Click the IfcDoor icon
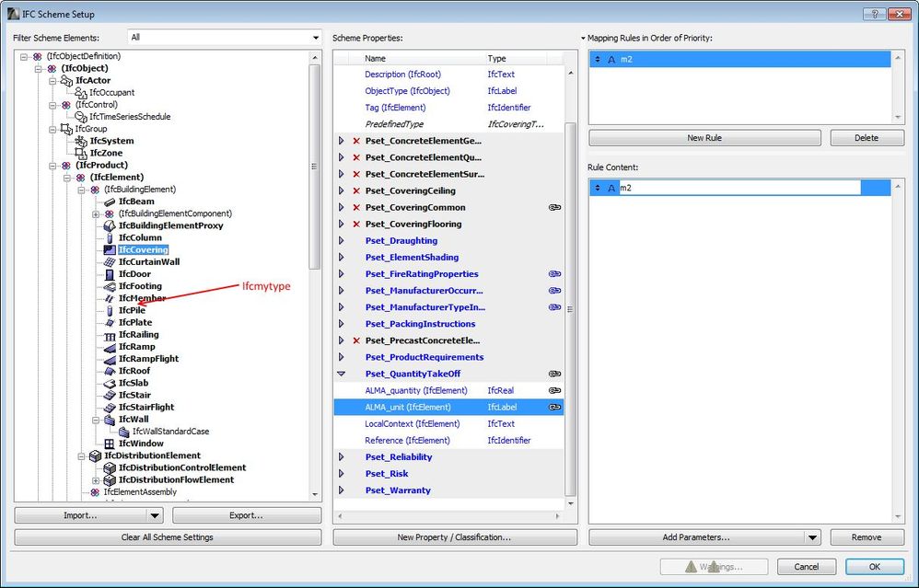The height and width of the screenshot is (588, 919). point(110,274)
